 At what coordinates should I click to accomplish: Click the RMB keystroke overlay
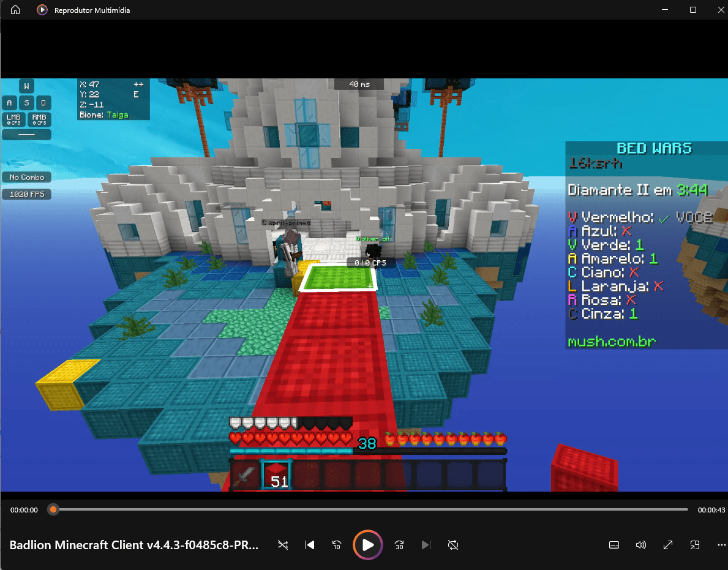point(39,119)
